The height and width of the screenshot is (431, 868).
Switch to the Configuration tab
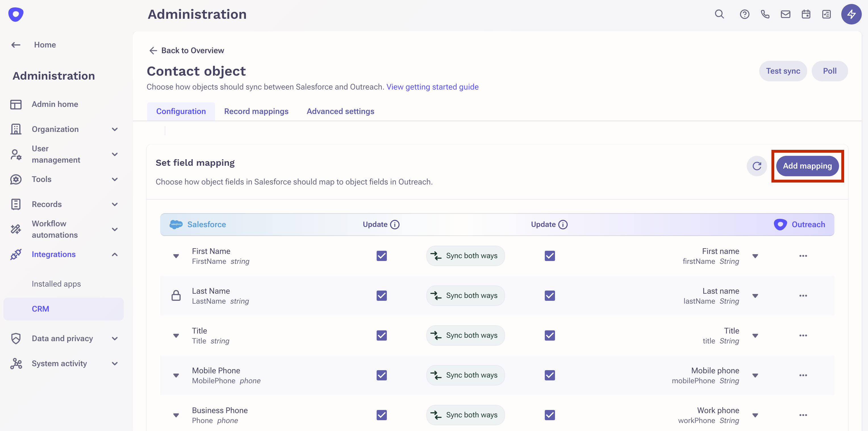(x=181, y=111)
